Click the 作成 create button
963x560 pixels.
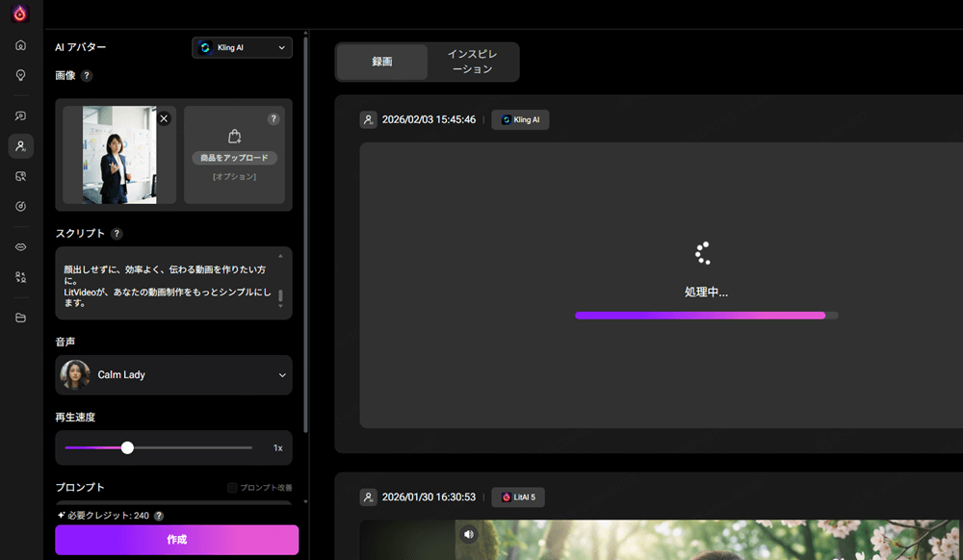176,540
